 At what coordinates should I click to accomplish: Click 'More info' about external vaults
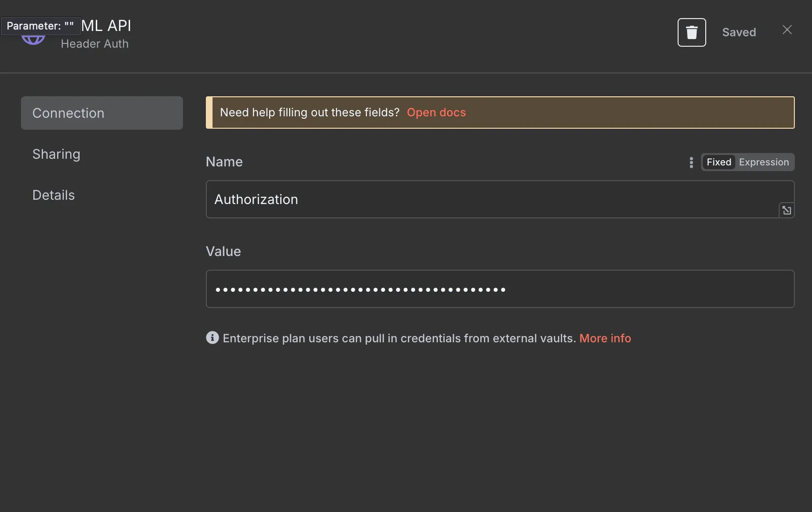[605, 338]
